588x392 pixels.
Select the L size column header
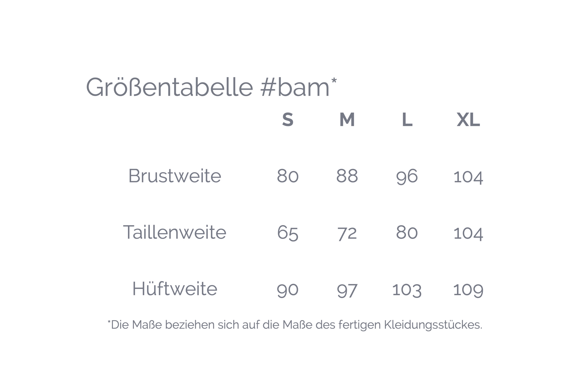pyautogui.click(x=407, y=119)
